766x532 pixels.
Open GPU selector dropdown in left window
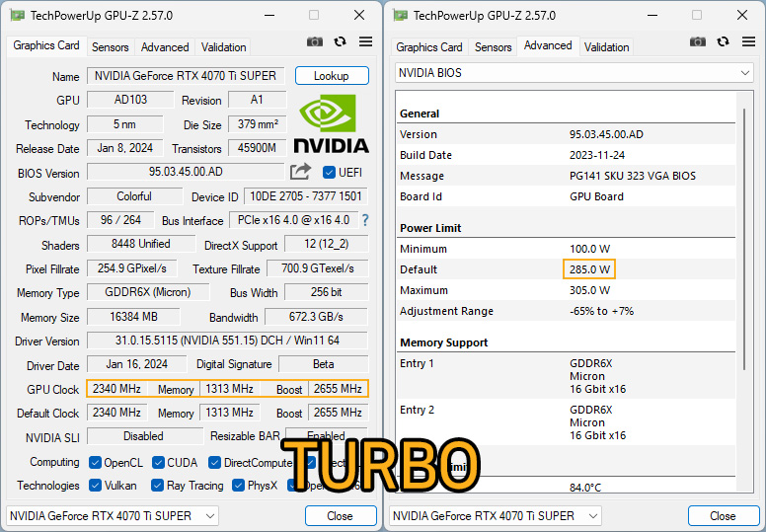[113, 516]
